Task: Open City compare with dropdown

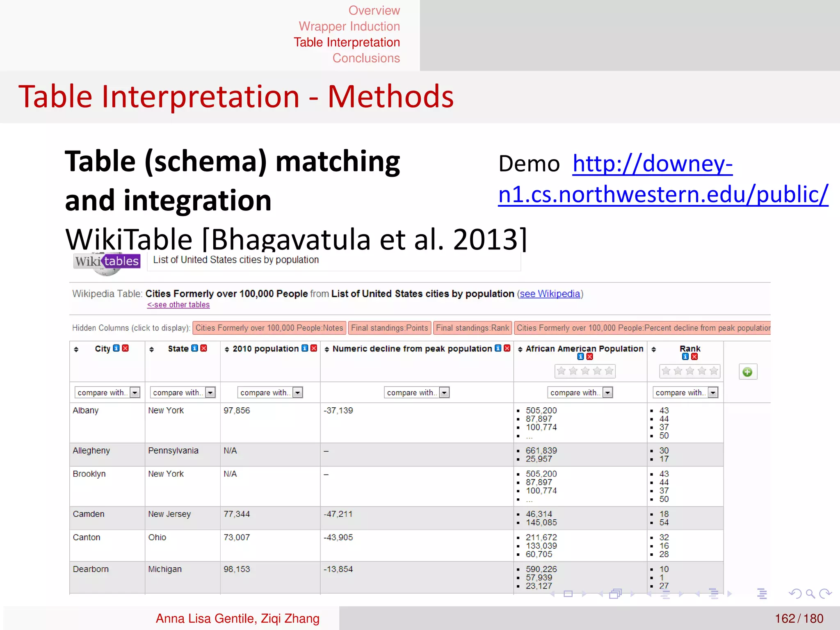Action: (x=107, y=393)
